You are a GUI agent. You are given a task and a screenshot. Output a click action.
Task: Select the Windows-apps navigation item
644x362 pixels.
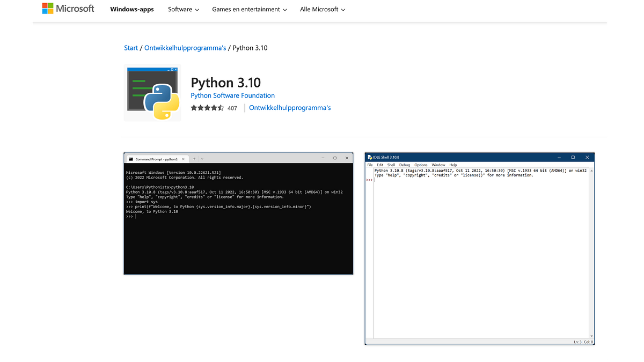[132, 9]
